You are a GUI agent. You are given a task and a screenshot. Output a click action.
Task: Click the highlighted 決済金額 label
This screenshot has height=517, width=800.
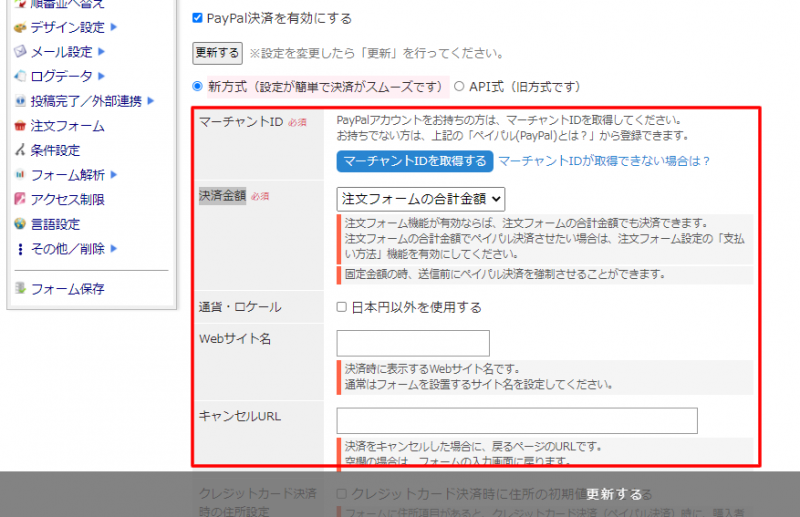point(222,196)
